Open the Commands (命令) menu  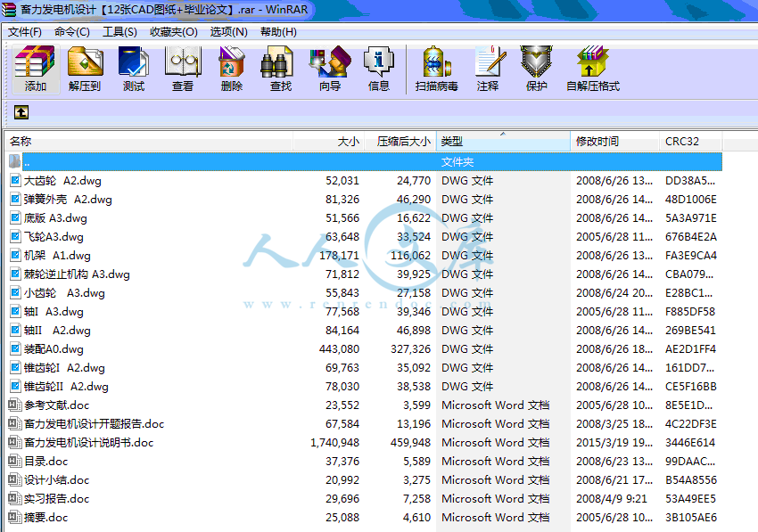pyautogui.click(x=72, y=32)
